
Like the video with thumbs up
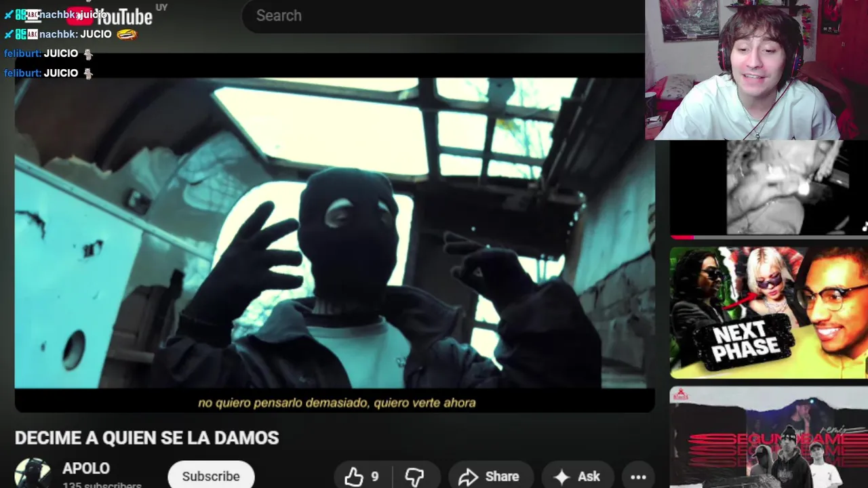[x=361, y=476]
